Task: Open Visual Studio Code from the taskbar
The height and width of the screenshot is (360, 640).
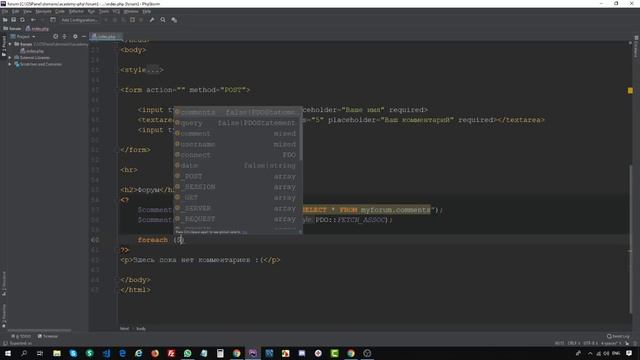Action: click(x=106, y=353)
